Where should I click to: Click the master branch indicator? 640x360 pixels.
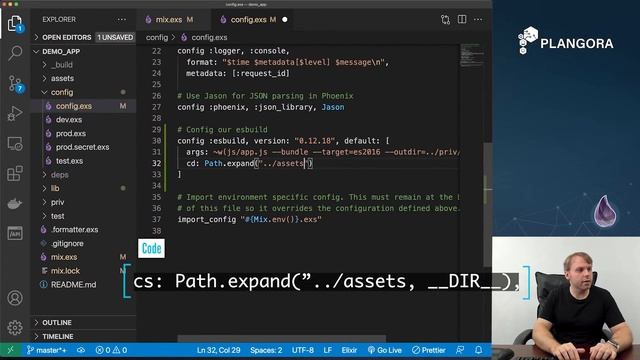tap(46, 350)
